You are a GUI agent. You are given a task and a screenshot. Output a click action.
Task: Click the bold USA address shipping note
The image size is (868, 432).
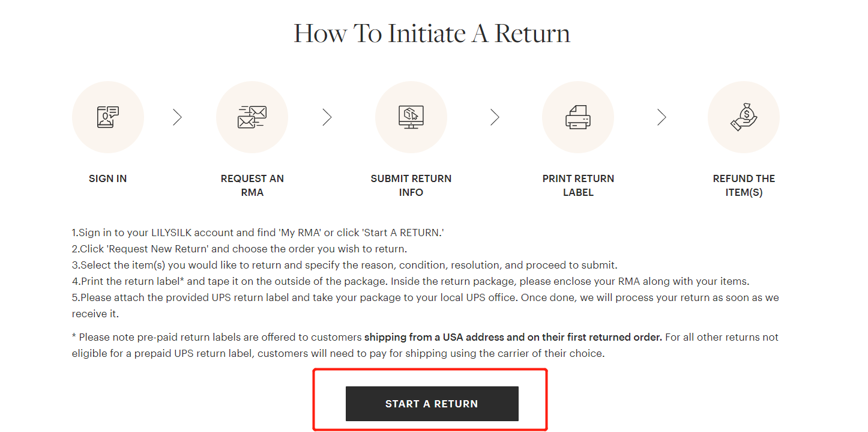(x=513, y=337)
